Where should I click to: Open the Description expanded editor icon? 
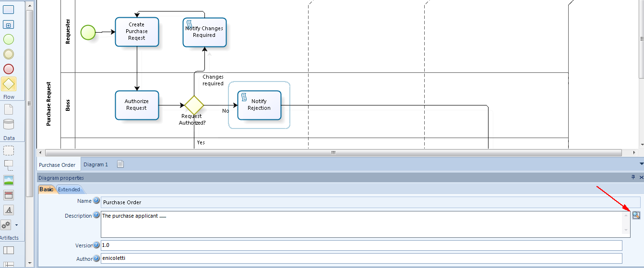[636, 215]
